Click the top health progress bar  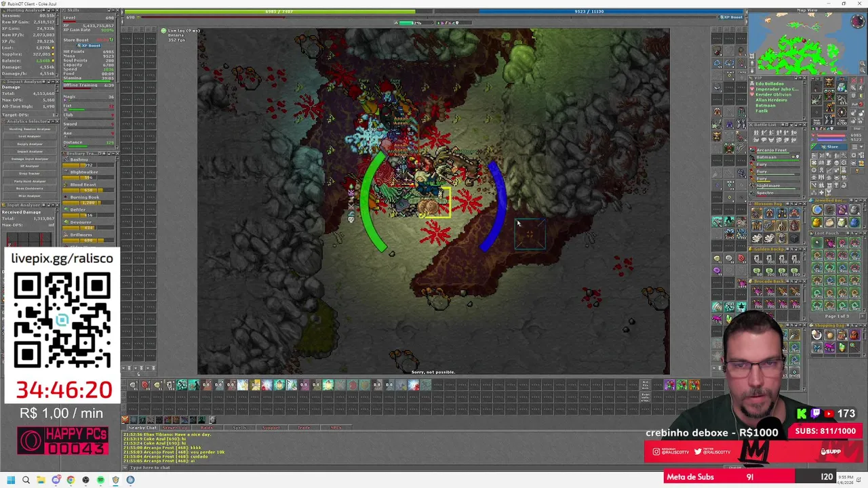(279, 12)
